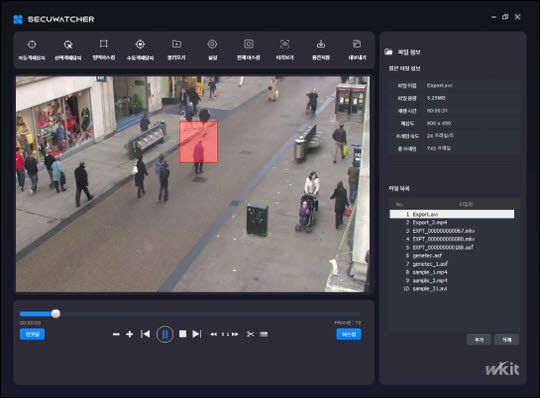Pause the video with the circled pause button
The image size is (540, 398).
click(165, 334)
